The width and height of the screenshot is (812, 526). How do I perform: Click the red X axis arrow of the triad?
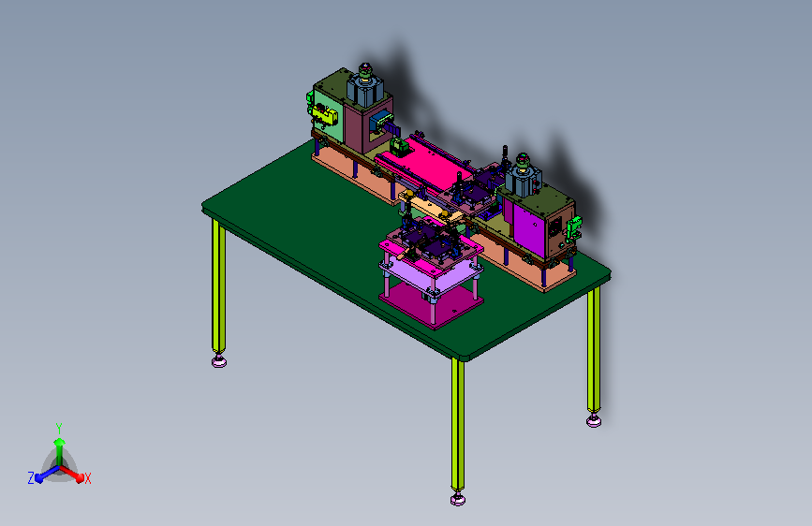(x=72, y=474)
